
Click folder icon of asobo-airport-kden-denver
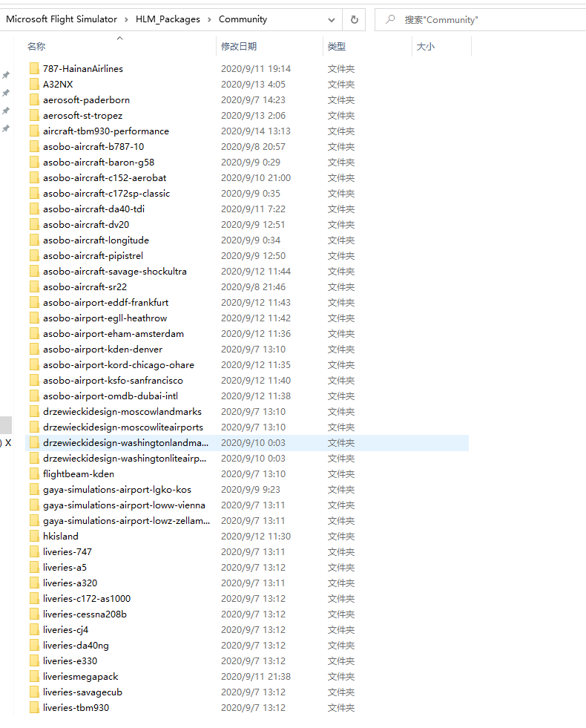[34, 349]
